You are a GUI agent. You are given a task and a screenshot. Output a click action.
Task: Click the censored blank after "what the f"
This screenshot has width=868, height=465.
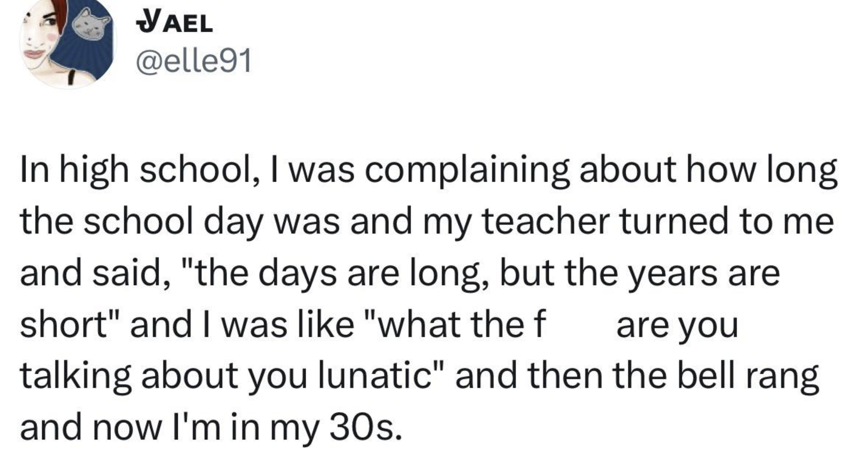(x=581, y=325)
